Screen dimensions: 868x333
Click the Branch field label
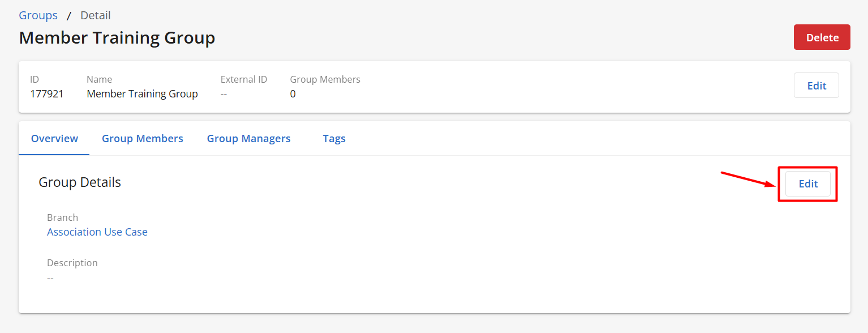click(62, 217)
